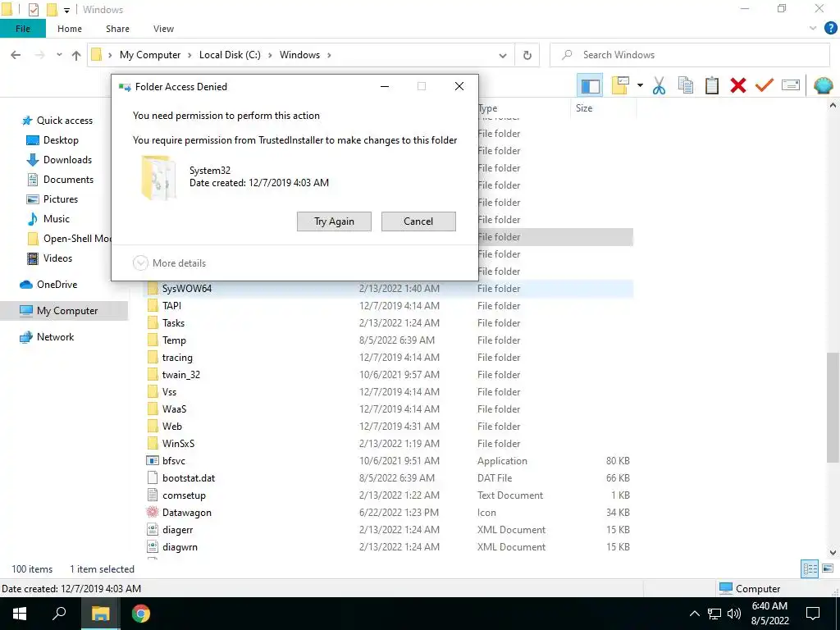
Task: Select the WinSxS folder
Action: (x=178, y=444)
